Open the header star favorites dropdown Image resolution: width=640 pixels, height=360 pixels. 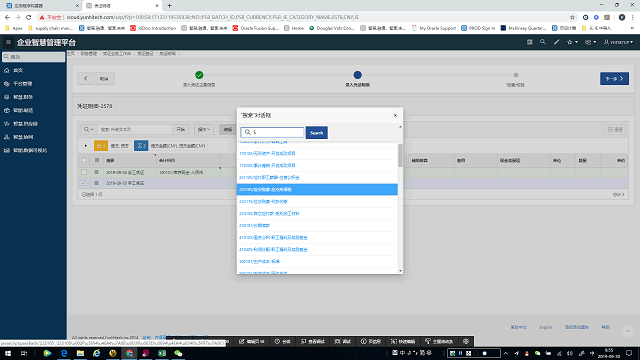[572, 42]
